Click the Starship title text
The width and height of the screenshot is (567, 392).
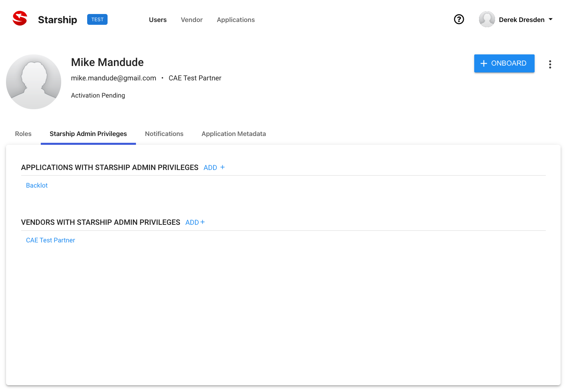57,20
